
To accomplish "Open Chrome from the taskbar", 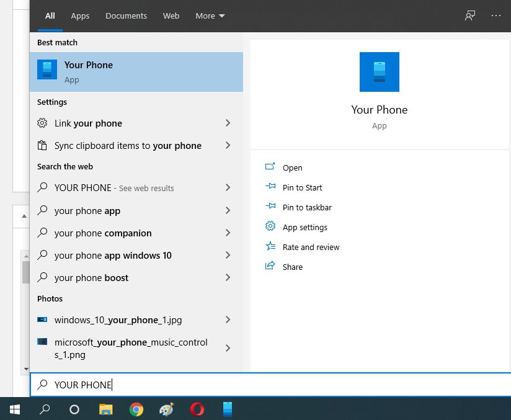I will click(x=136, y=409).
